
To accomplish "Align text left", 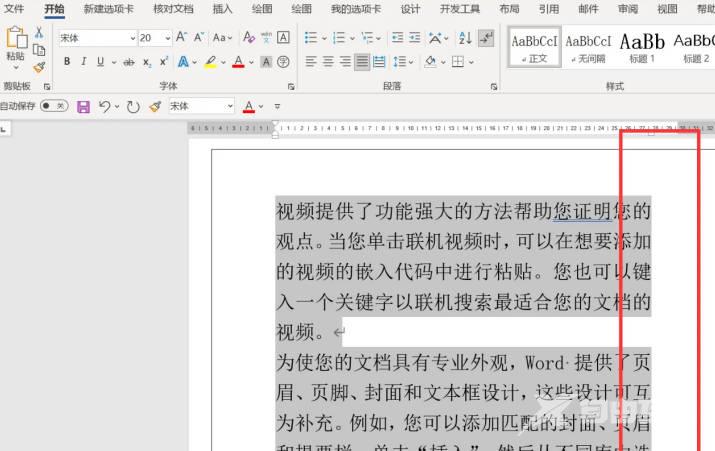I will click(311, 62).
